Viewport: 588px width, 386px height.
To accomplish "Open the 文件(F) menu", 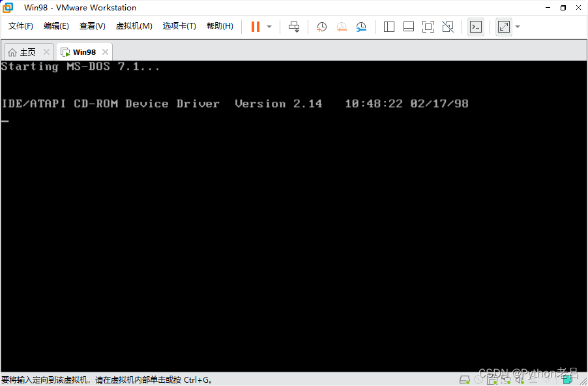I will 21,26.
